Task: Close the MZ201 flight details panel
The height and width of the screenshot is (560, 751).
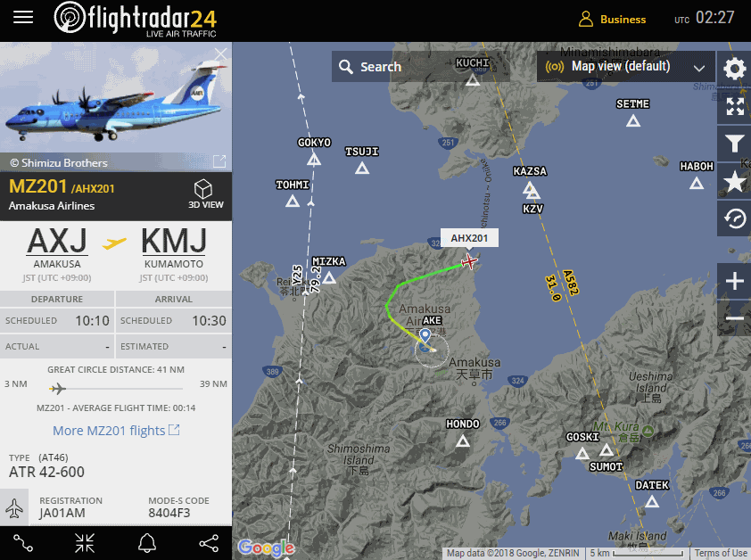Action: (221, 54)
